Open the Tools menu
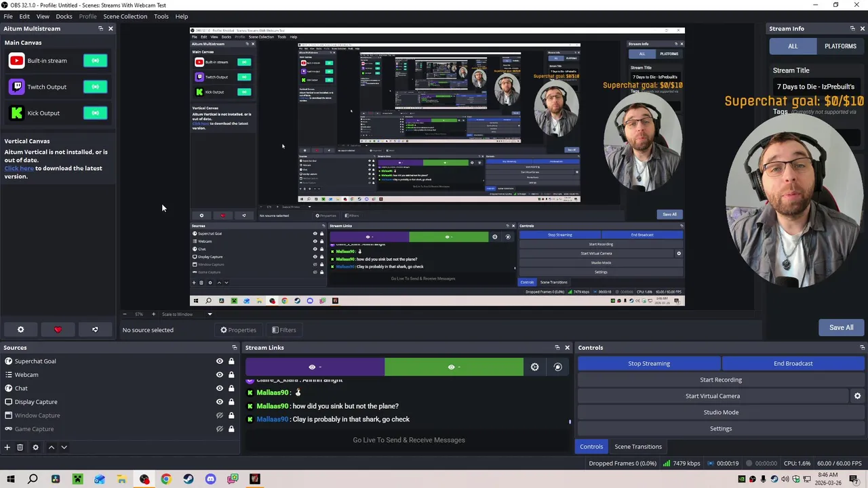Screen dimensions: 868x488 pos(161,16)
